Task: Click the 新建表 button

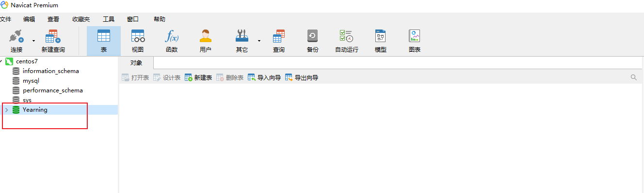Action: (x=198, y=77)
